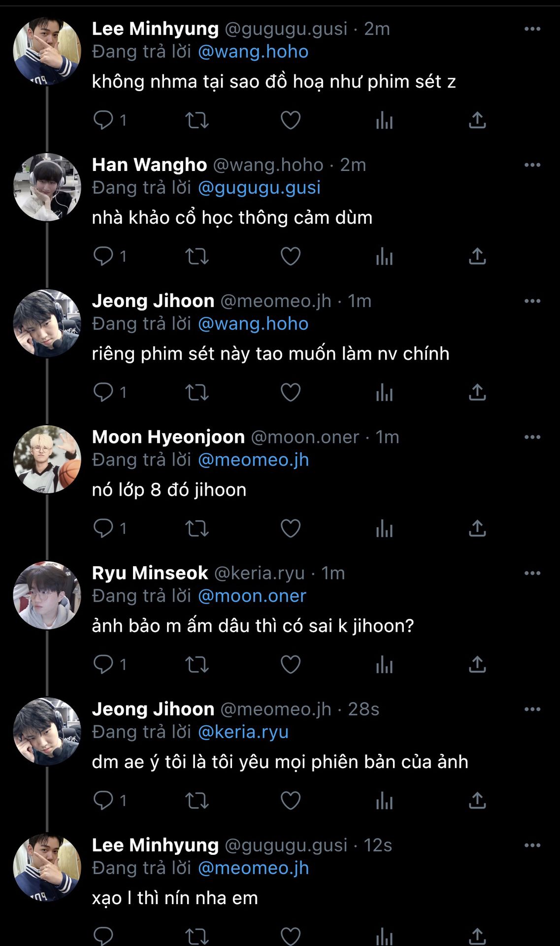
Task: Share Lee Minhyung's 'xạo l' tweet
Action: (x=477, y=935)
